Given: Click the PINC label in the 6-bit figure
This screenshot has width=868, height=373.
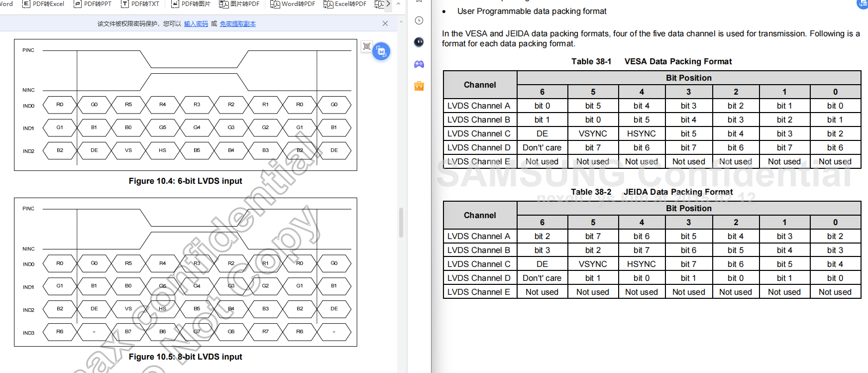Looking at the screenshot, I should 28,50.
